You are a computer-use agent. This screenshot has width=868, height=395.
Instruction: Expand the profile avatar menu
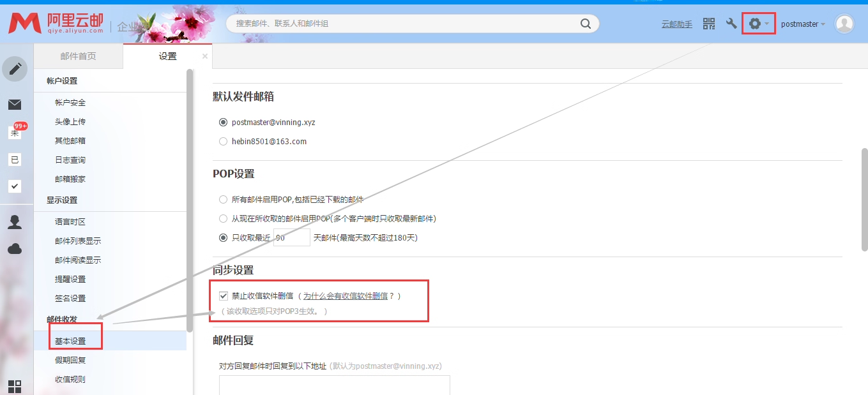[844, 23]
